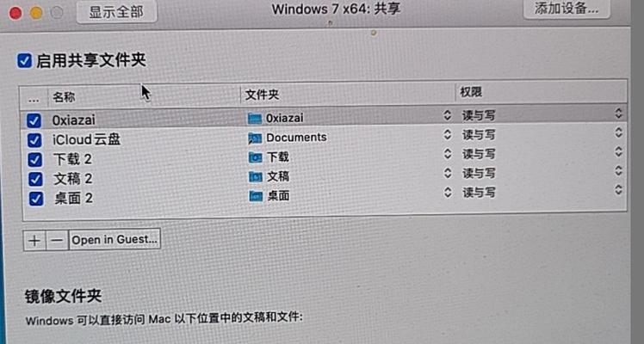This screenshot has height=344, width=644.
Task: Select the iCloud云盘 name cell
Action: tap(86, 139)
